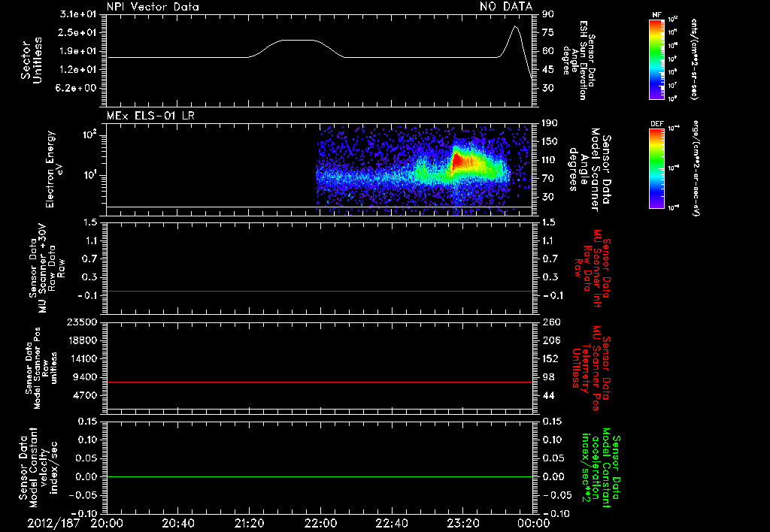Click the '20:00' time tick label
Viewport: 770px width, 532px height.
pos(107,523)
